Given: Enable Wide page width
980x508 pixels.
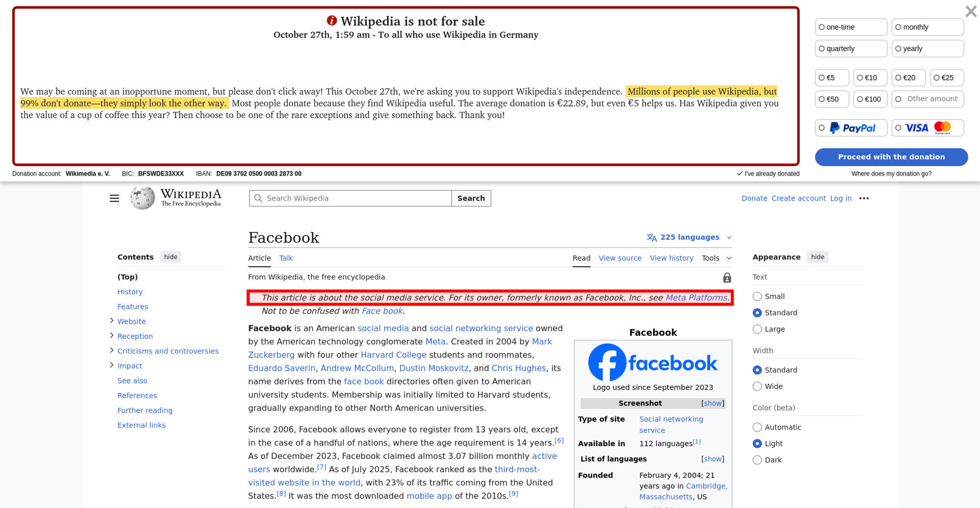Looking at the screenshot, I should [x=757, y=386].
